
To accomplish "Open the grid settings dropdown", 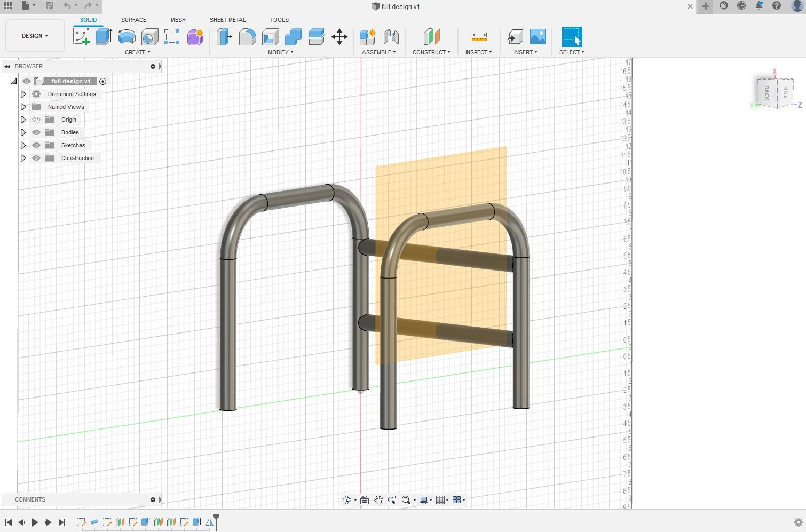I will pyautogui.click(x=447, y=500).
